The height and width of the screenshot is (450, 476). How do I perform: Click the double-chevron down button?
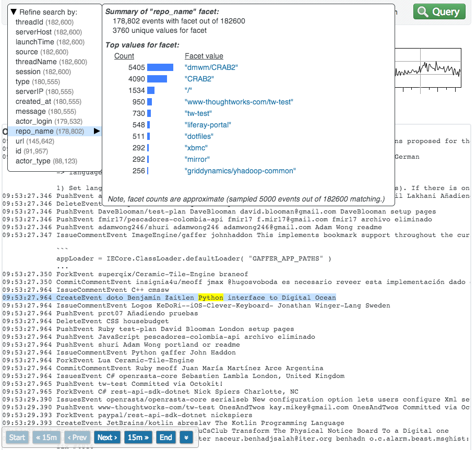186,437
